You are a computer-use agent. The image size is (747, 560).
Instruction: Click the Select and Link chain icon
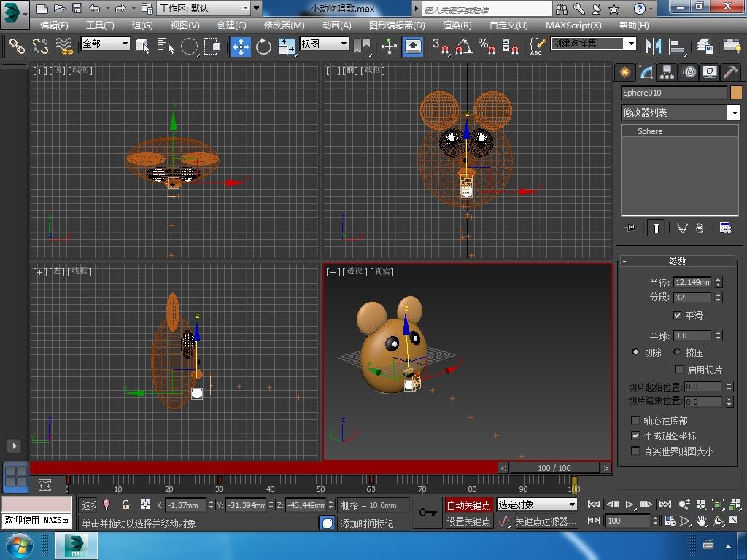16,47
